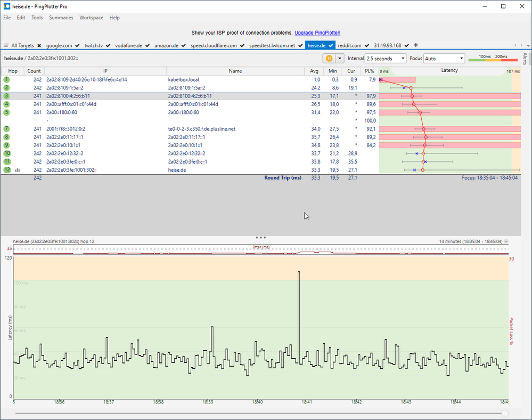Click the timeline graph options chevron
The width and height of the screenshot is (532, 420).
pyautogui.click(x=506, y=241)
